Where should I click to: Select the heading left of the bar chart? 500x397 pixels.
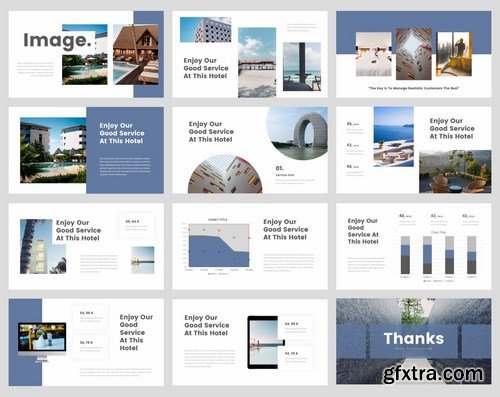coord(363,231)
